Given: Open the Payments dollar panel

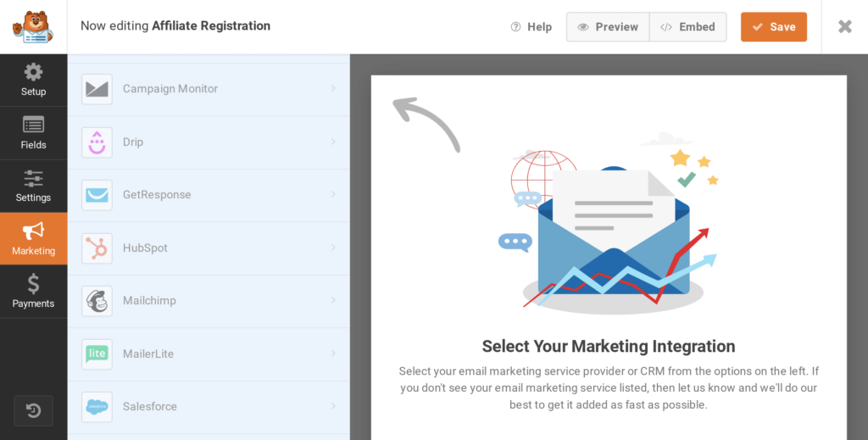Looking at the screenshot, I should pyautogui.click(x=33, y=292).
